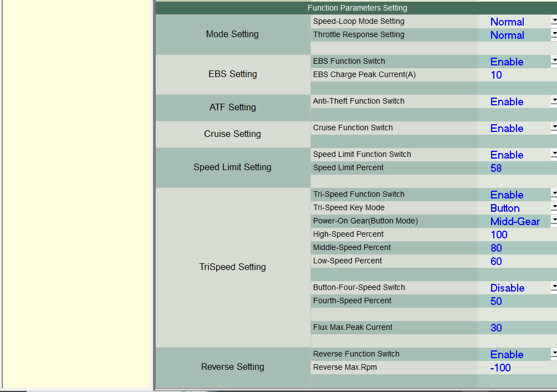
Task: Click the Flux Max.Peak Current value field
Action: pos(515,328)
